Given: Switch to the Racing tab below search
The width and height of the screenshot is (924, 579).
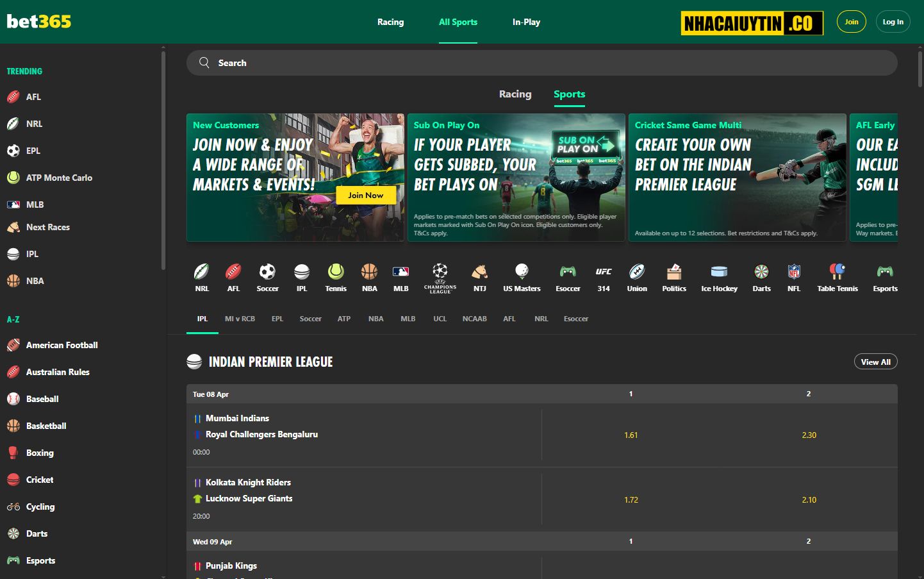Looking at the screenshot, I should (515, 94).
